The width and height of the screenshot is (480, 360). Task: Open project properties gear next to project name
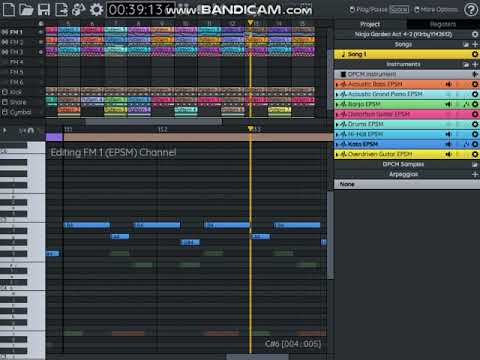tap(475, 34)
